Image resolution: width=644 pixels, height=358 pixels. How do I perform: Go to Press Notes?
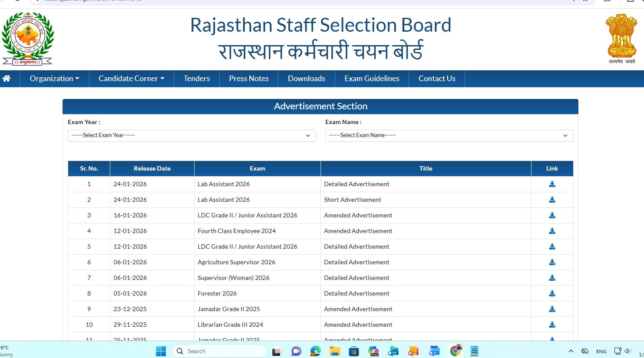pos(249,79)
